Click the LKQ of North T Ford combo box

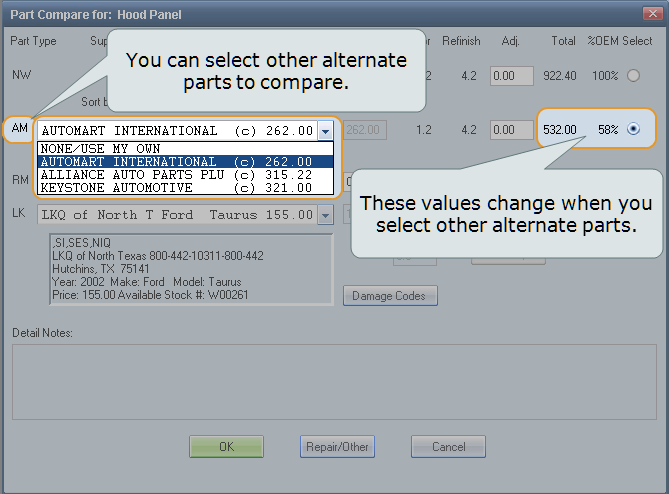click(x=176, y=215)
